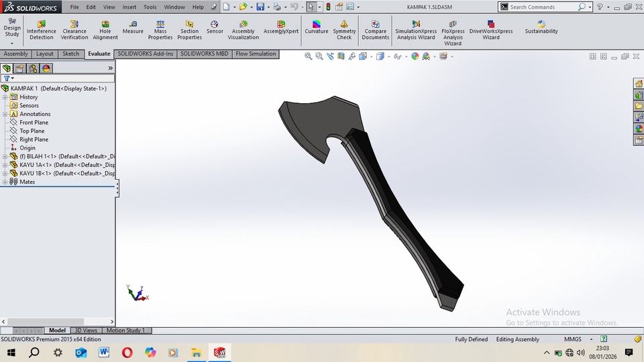
Task: Toggle the Curvature display
Action: tap(317, 27)
